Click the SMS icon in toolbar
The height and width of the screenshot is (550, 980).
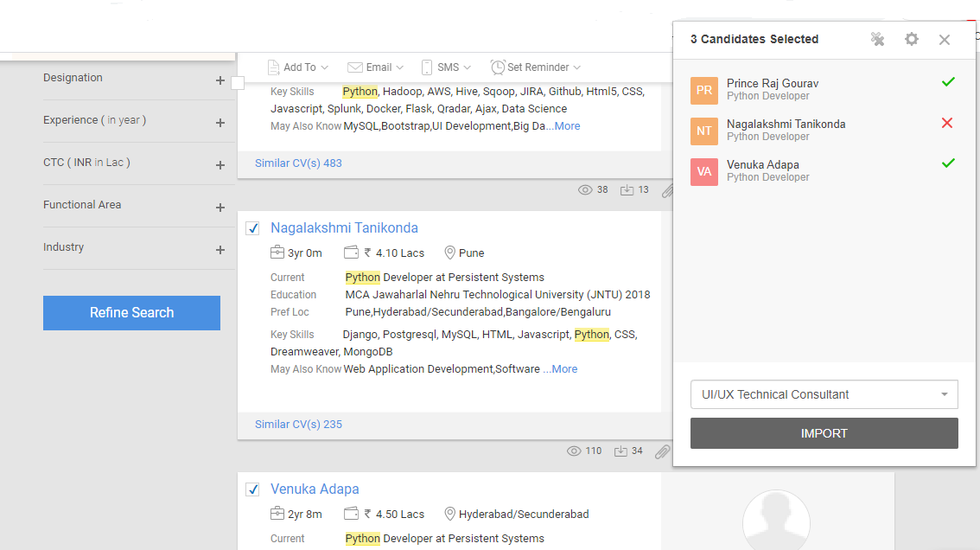click(425, 67)
